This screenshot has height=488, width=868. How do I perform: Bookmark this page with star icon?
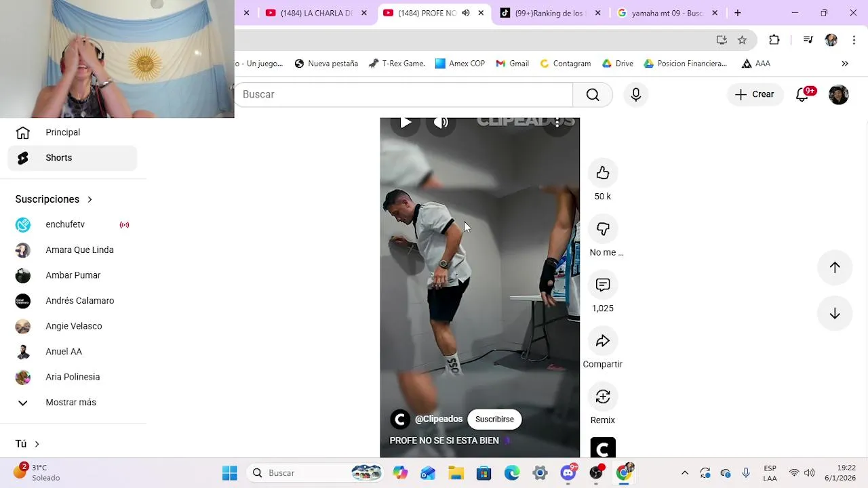(743, 40)
